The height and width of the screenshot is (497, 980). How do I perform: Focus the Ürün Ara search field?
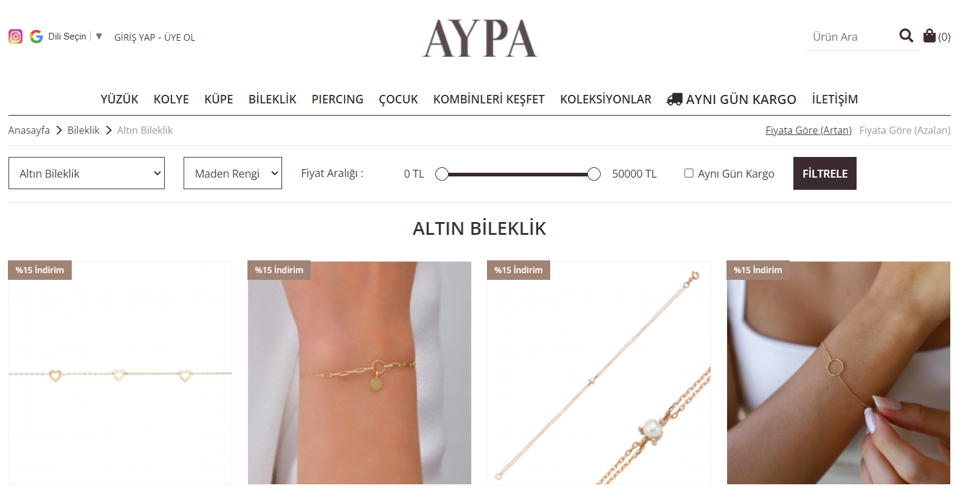coord(851,37)
